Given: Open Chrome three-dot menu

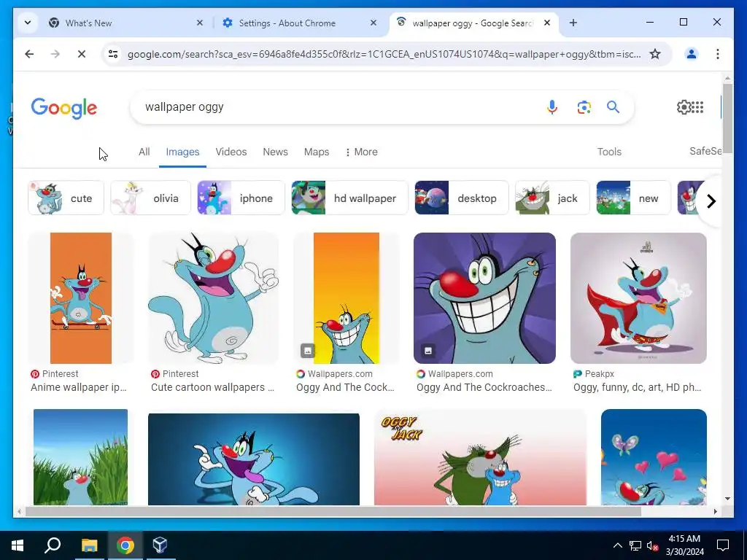Looking at the screenshot, I should pos(718,54).
